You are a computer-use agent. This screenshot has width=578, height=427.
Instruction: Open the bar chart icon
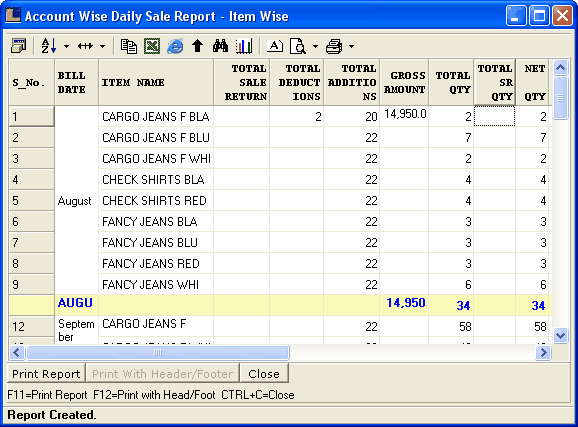[x=244, y=46]
